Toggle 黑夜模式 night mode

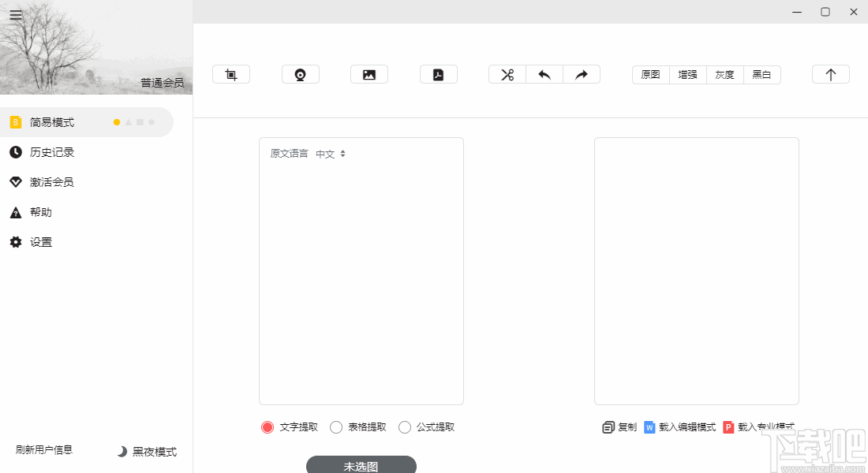pos(146,452)
